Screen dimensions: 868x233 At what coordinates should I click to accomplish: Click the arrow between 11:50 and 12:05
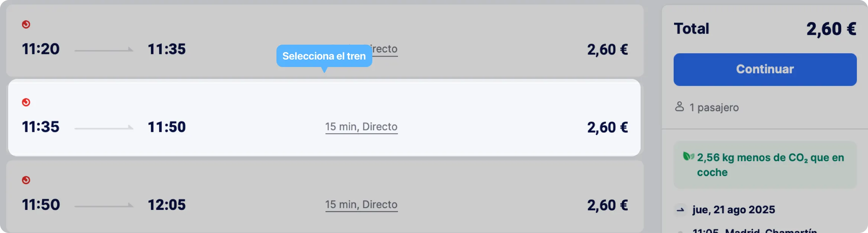click(x=104, y=205)
